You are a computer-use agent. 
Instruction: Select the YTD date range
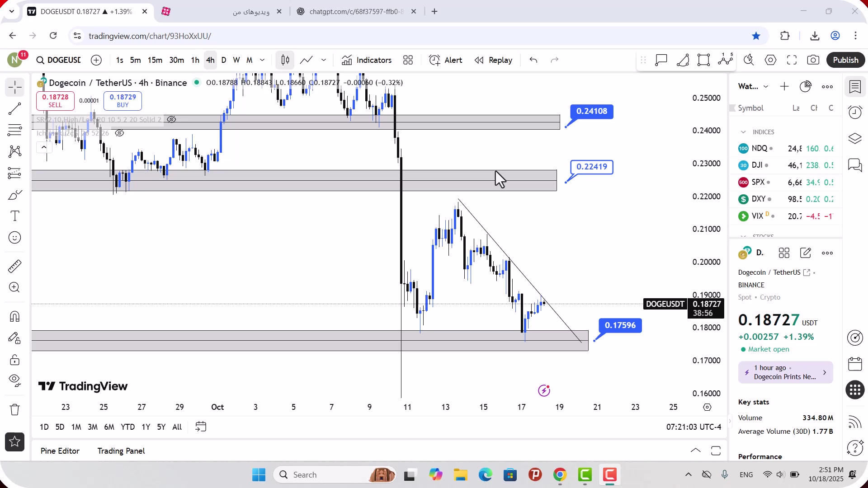tap(127, 427)
